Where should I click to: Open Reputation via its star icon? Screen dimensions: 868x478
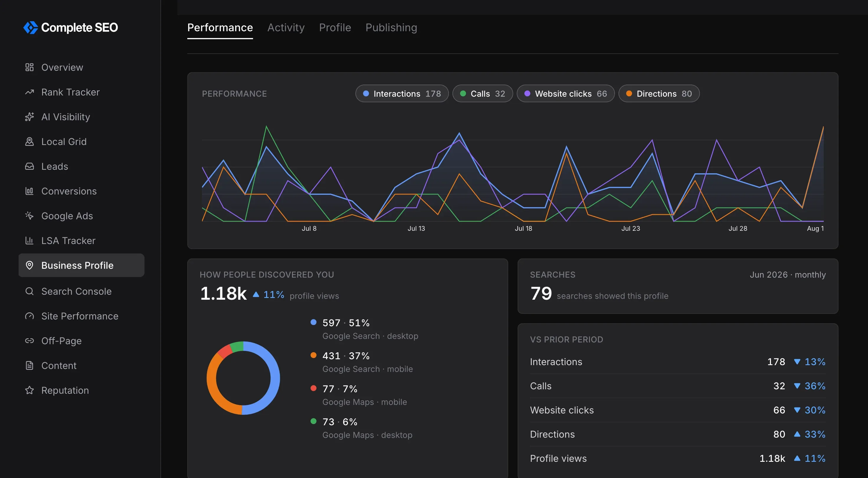point(30,390)
